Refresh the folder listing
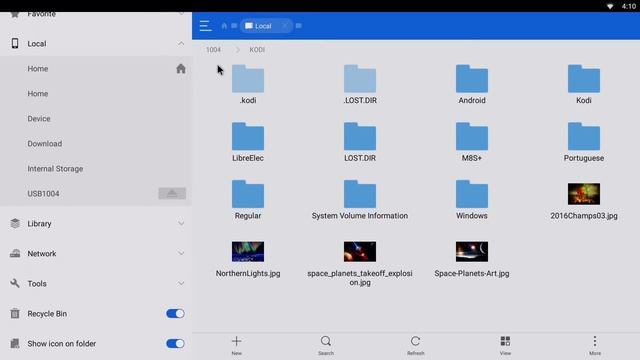This screenshot has height=360, width=640. click(416, 345)
